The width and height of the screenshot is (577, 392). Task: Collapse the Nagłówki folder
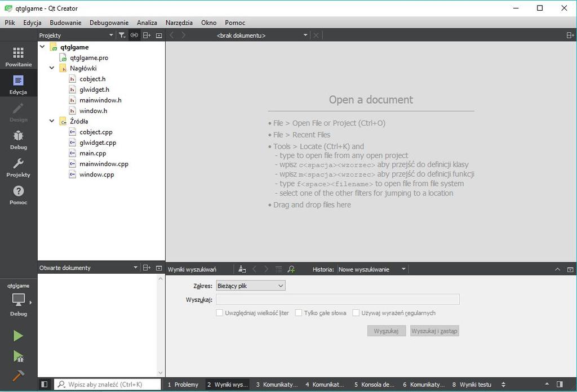coord(52,68)
